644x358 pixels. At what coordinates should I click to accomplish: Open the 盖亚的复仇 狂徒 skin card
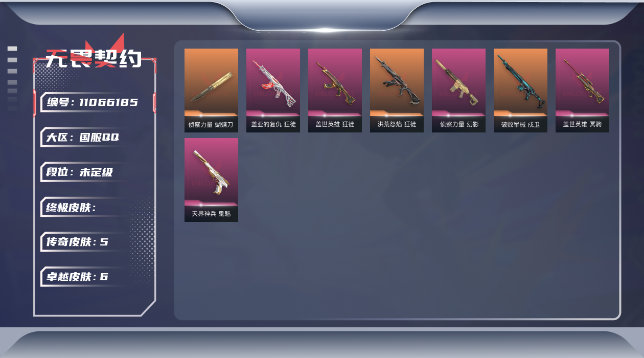[x=273, y=91]
